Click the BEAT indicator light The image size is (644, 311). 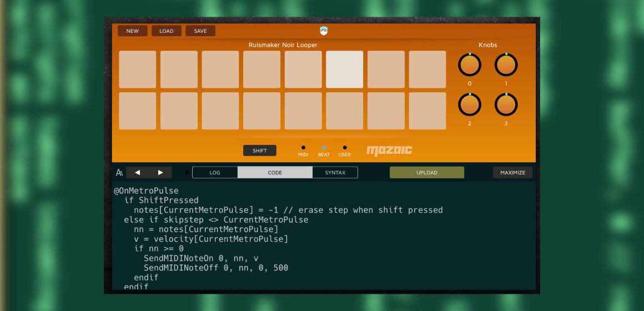tap(324, 148)
